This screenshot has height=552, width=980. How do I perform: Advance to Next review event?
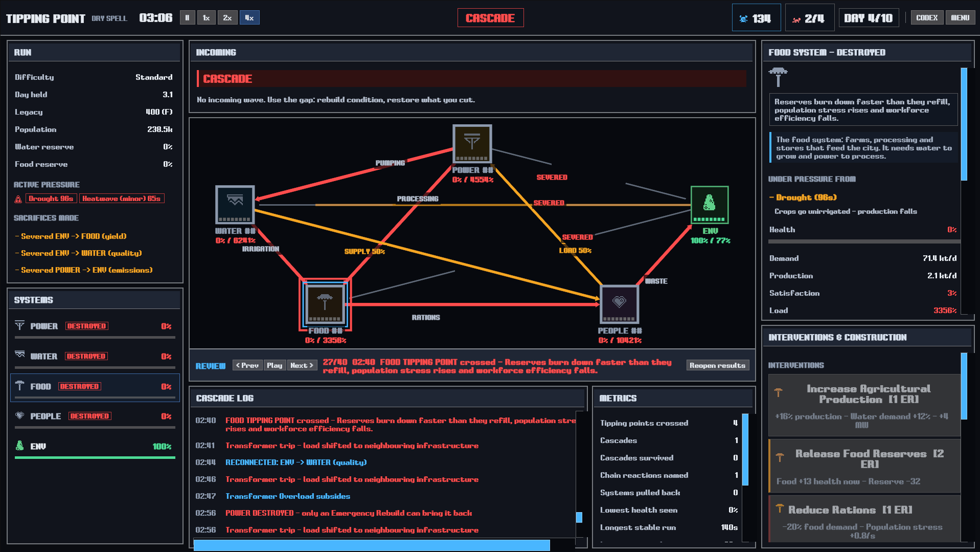pos(302,365)
